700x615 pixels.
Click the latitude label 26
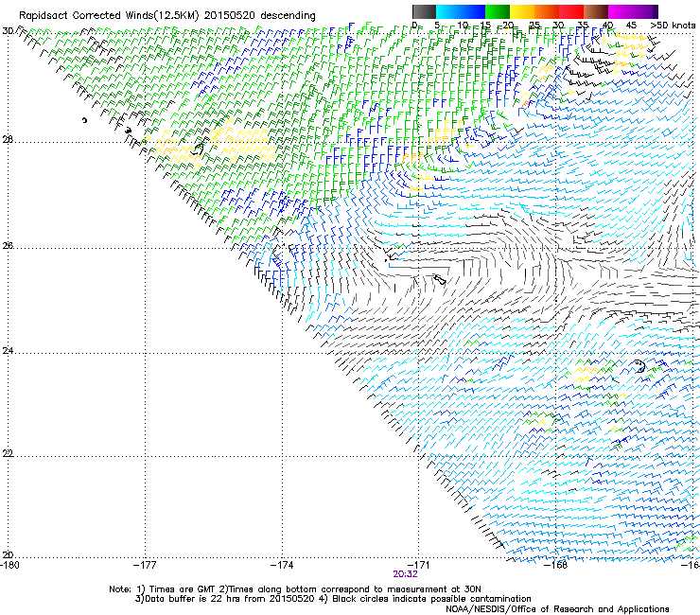tap(8, 245)
